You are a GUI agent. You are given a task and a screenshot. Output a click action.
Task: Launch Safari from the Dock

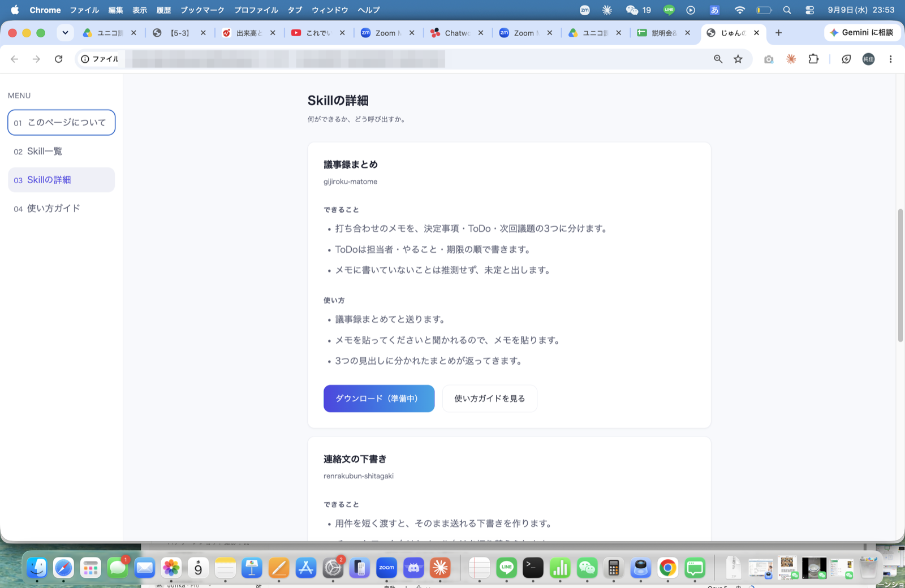pos(63,568)
